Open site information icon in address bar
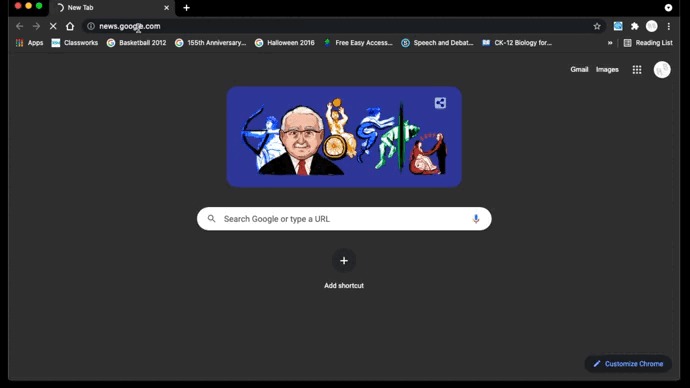 tap(91, 26)
